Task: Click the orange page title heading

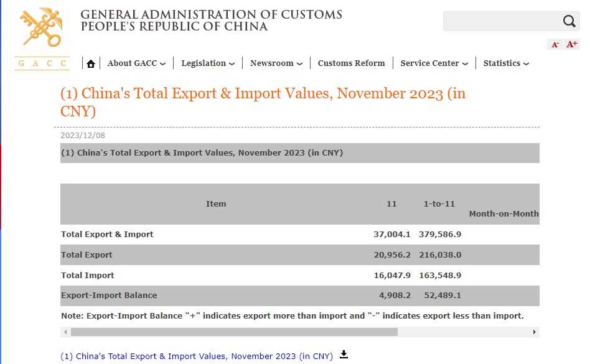Action: 263,103
